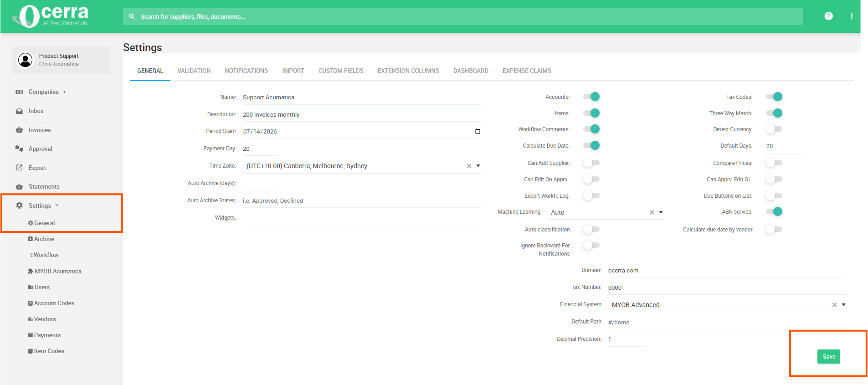Clear the Time Zone selection
The height and width of the screenshot is (385, 868).
point(469,166)
